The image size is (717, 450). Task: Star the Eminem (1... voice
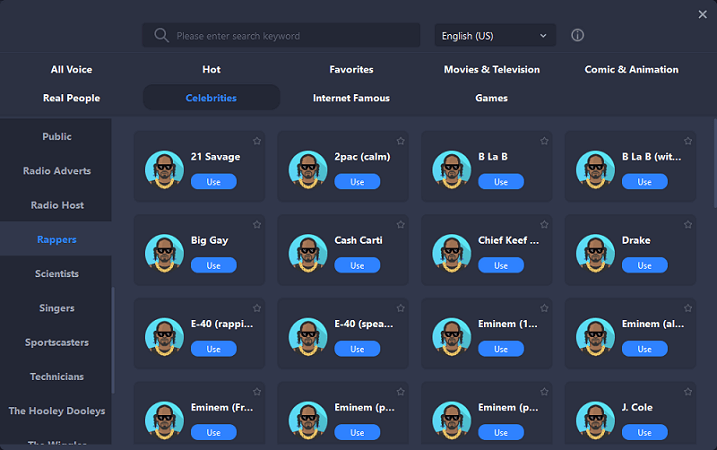point(544,308)
